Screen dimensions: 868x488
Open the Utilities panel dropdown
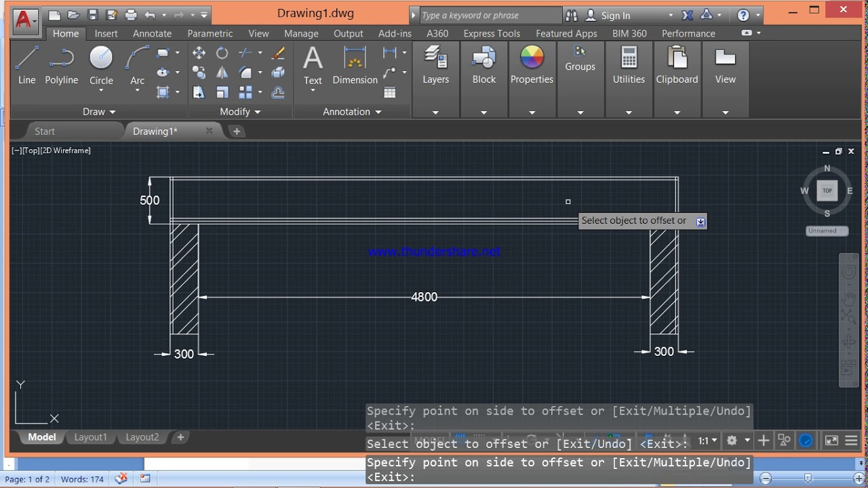tap(629, 113)
